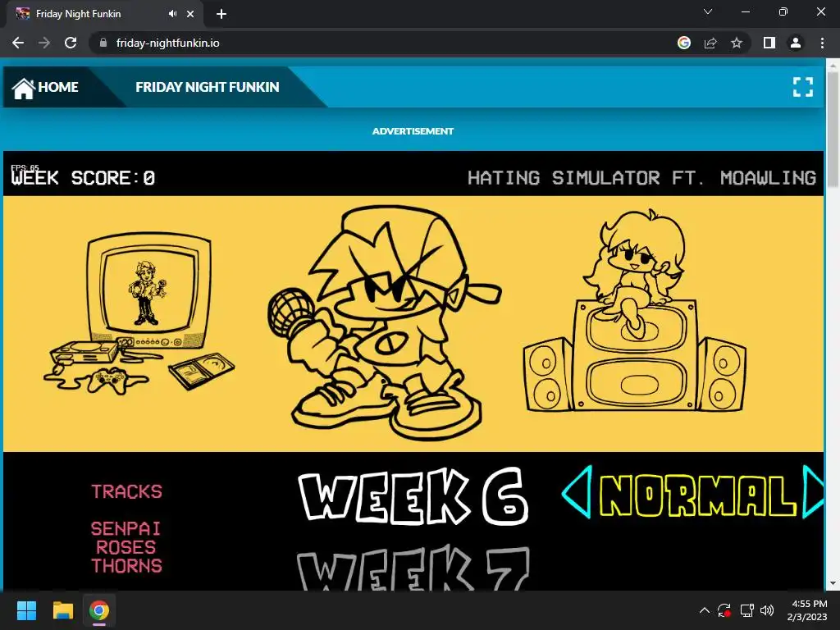Click the Chrome taskbar icon
The width and height of the screenshot is (840, 630).
click(x=99, y=610)
